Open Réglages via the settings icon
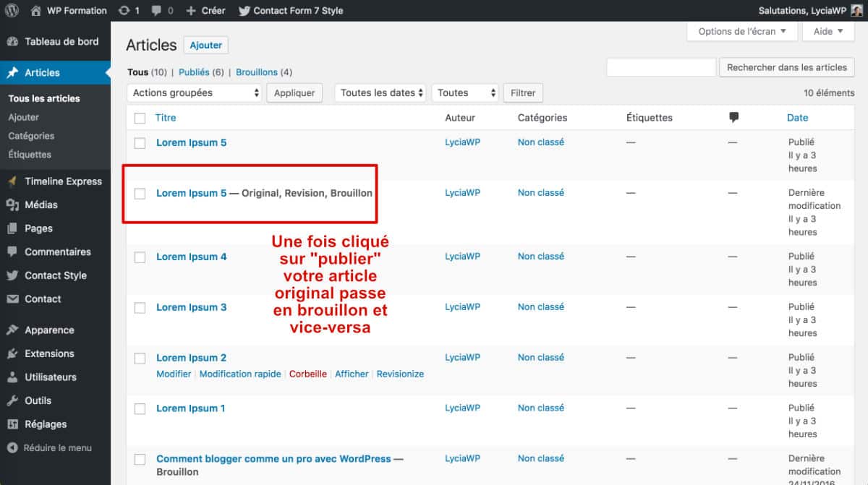Screen dimensions: 868x485 pos(14,424)
